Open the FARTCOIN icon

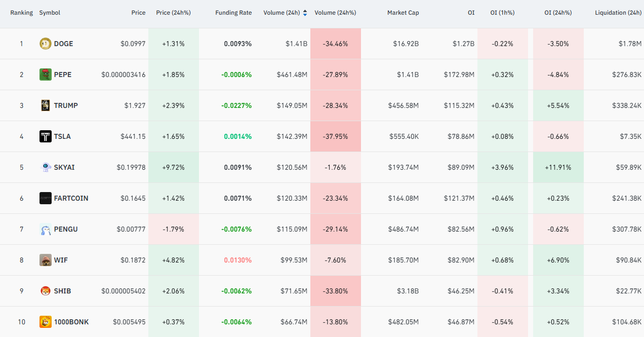point(46,198)
